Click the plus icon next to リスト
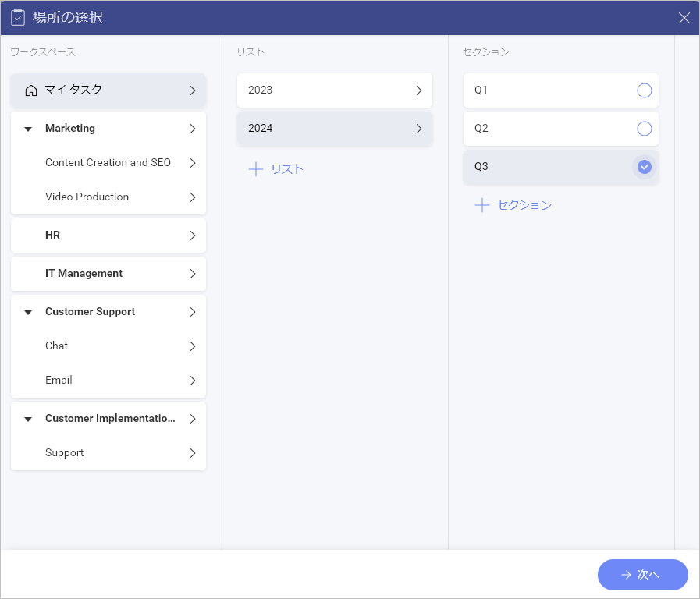The height and width of the screenshot is (599, 700). 256,169
